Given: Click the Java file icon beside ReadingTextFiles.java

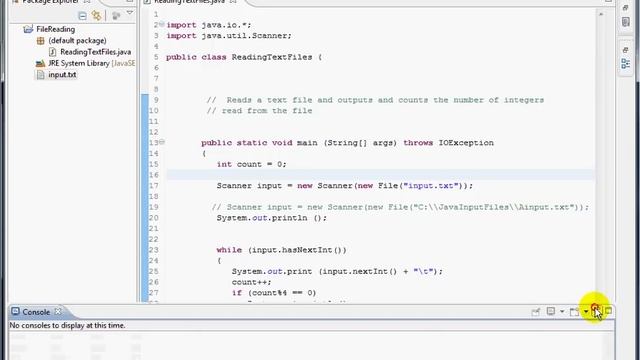Looking at the screenshot, I should [x=52, y=52].
